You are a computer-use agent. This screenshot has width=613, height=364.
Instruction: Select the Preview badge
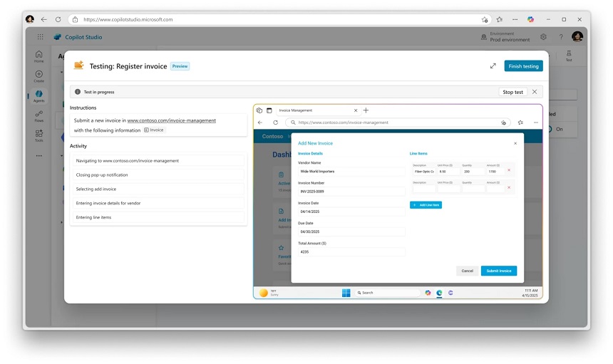tap(180, 66)
